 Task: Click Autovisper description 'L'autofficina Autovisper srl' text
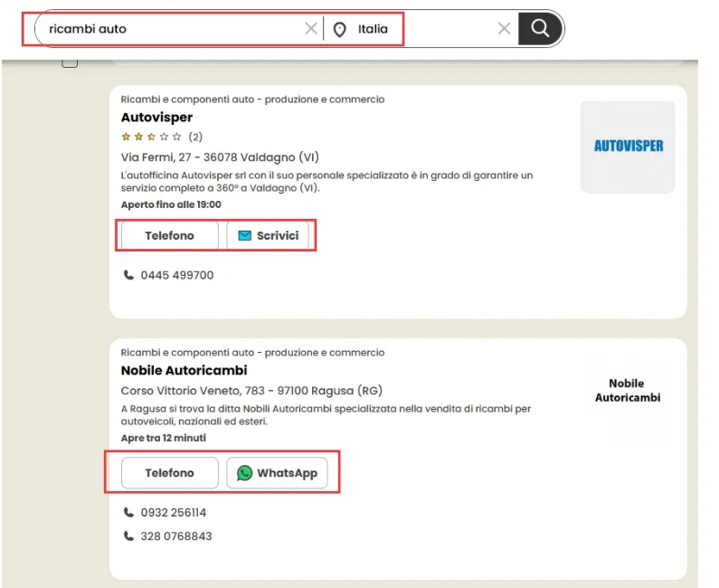click(327, 182)
